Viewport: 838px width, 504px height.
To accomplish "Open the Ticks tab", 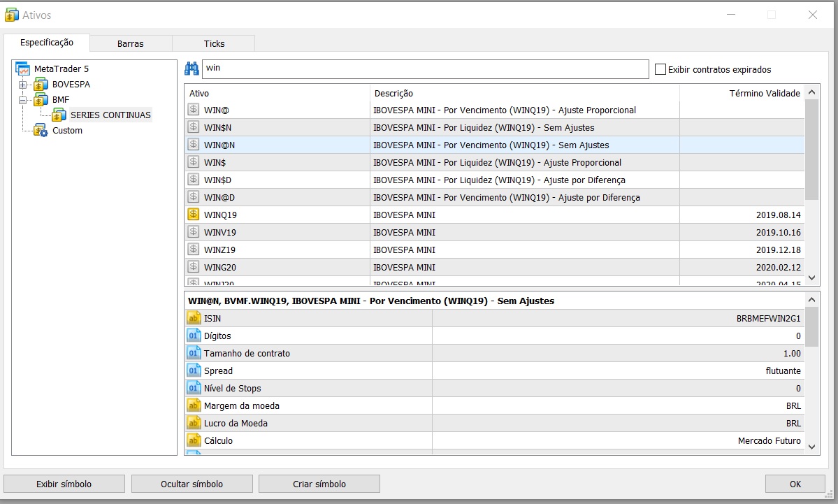I will point(214,43).
